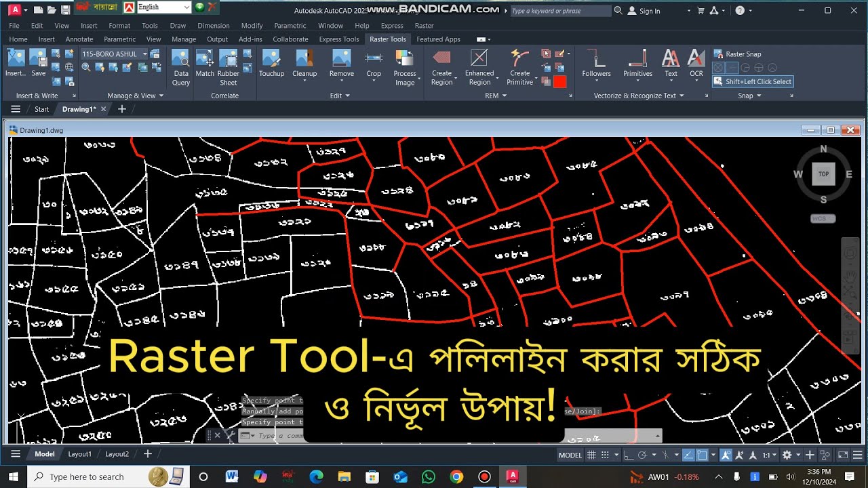Add a new layout with the plus button
The width and height of the screenshot is (868, 488).
(x=148, y=454)
